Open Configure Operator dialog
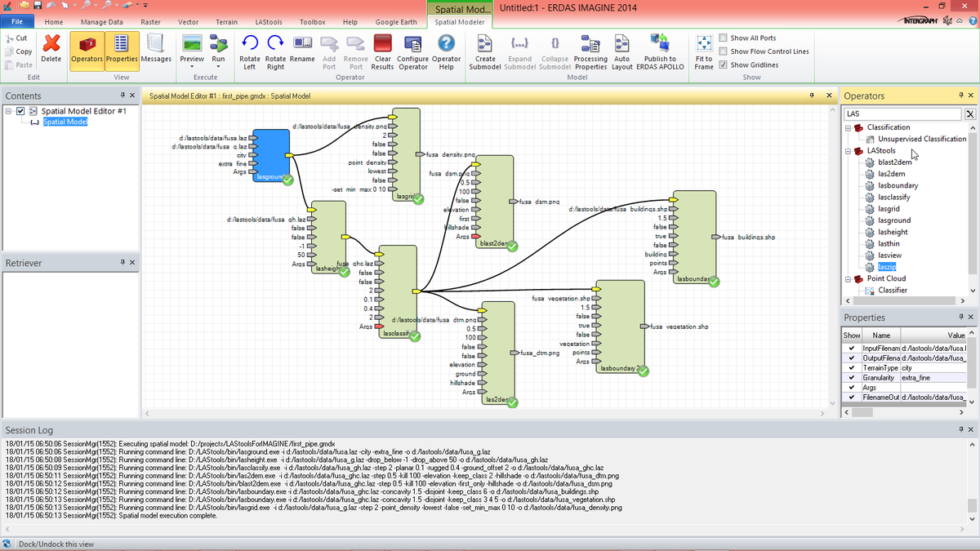This screenshot has width=980, height=551. tap(413, 51)
